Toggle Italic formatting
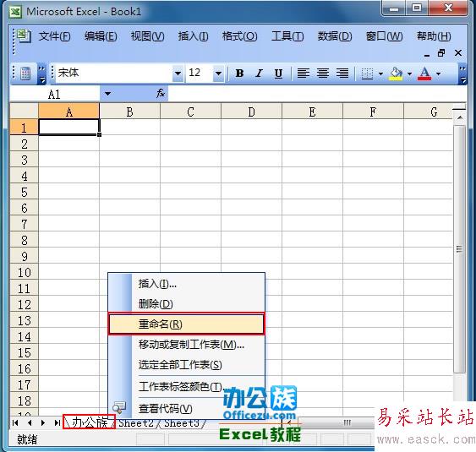This screenshot has width=476, height=452. [259, 74]
